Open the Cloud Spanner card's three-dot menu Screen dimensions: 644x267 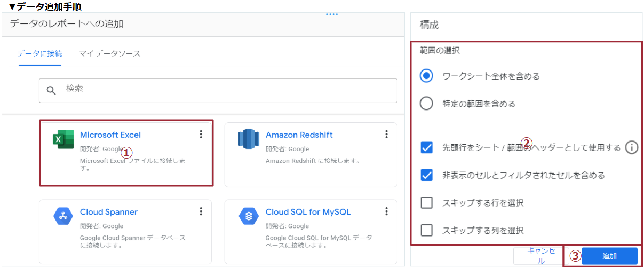coord(201,211)
